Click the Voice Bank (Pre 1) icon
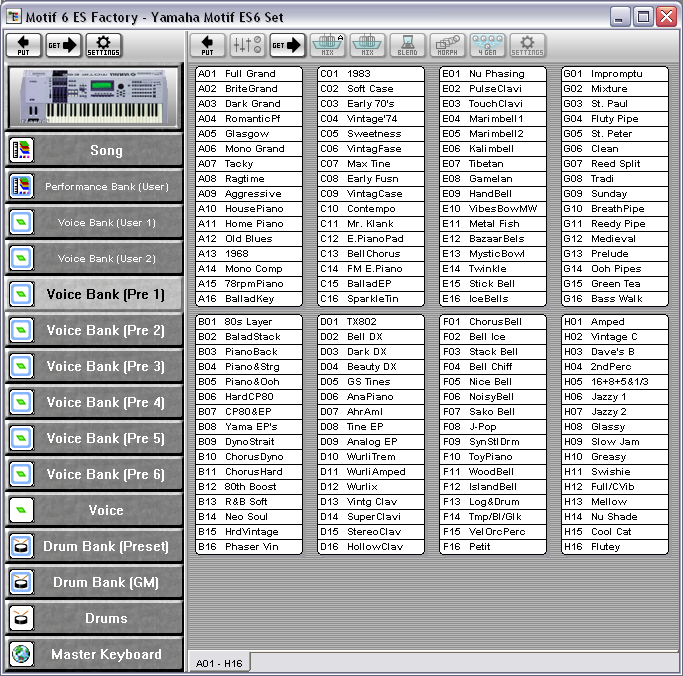Screen dimensions: 683x676 [x=21, y=294]
